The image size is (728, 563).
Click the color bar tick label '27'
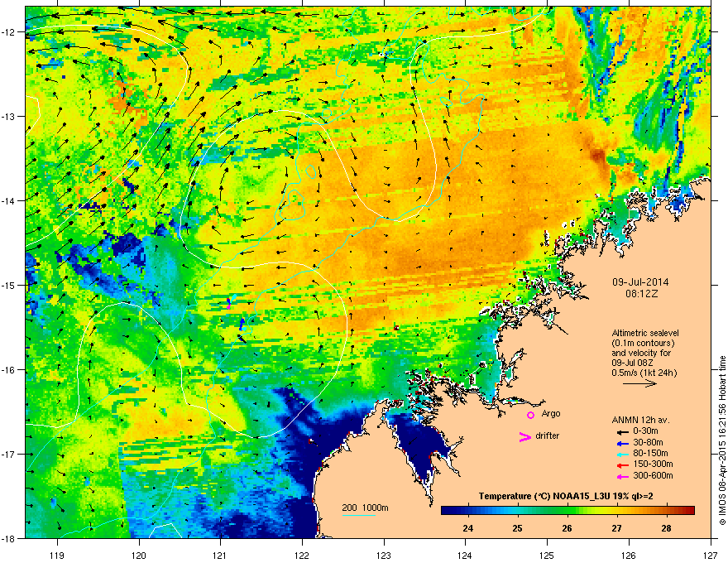tap(616, 528)
